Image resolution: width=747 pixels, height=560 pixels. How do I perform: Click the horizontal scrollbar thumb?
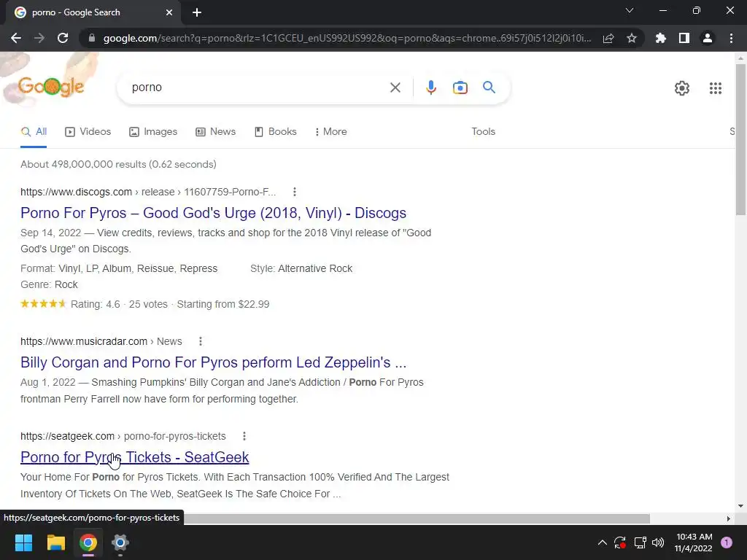click(x=417, y=518)
